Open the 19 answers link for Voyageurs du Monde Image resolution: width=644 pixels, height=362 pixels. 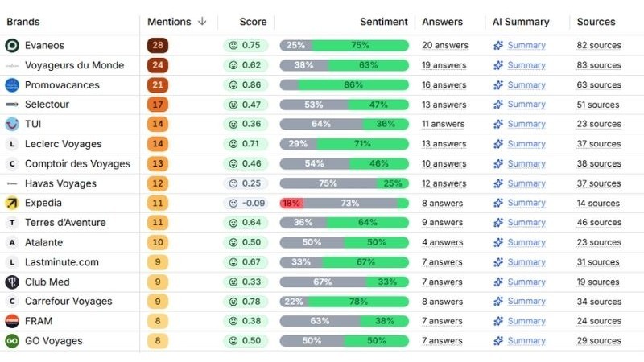pos(444,65)
